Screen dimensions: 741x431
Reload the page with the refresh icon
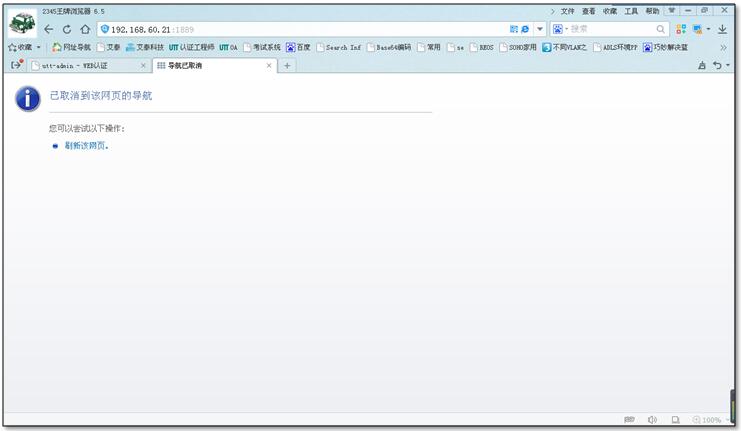[67, 29]
